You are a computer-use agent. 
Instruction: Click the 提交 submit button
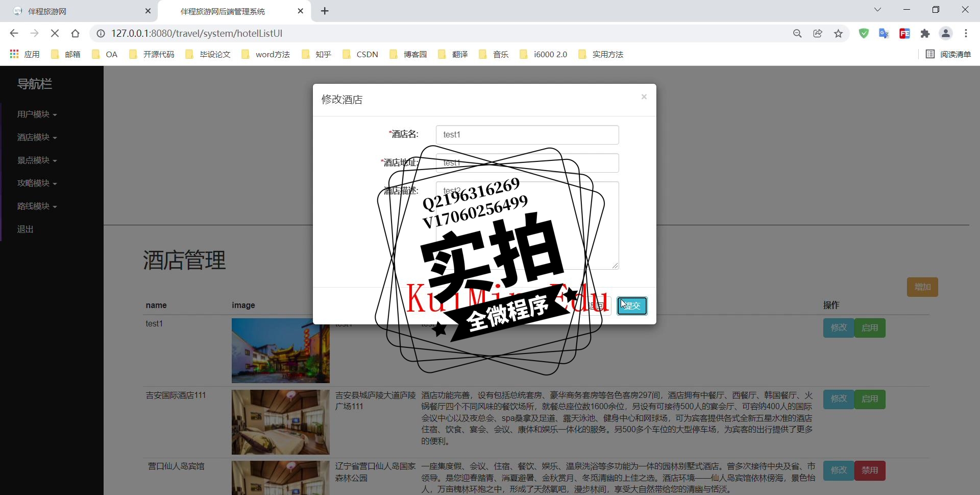(632, 306)
